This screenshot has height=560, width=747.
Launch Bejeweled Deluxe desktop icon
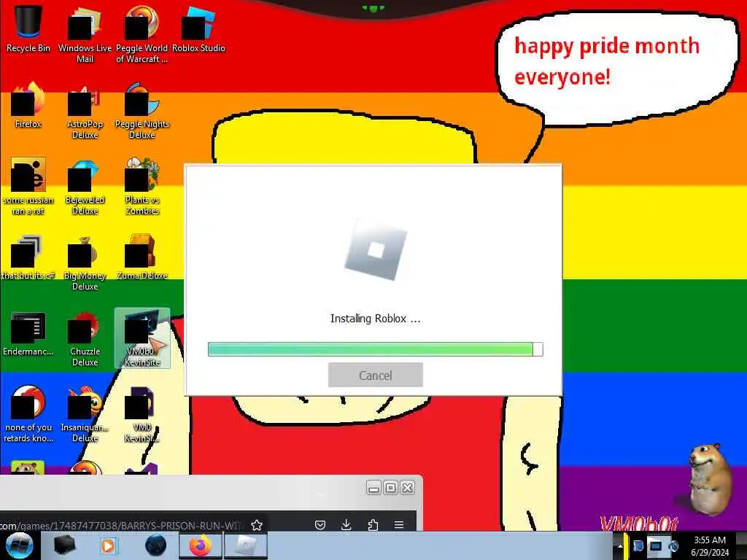click(85, 186)
